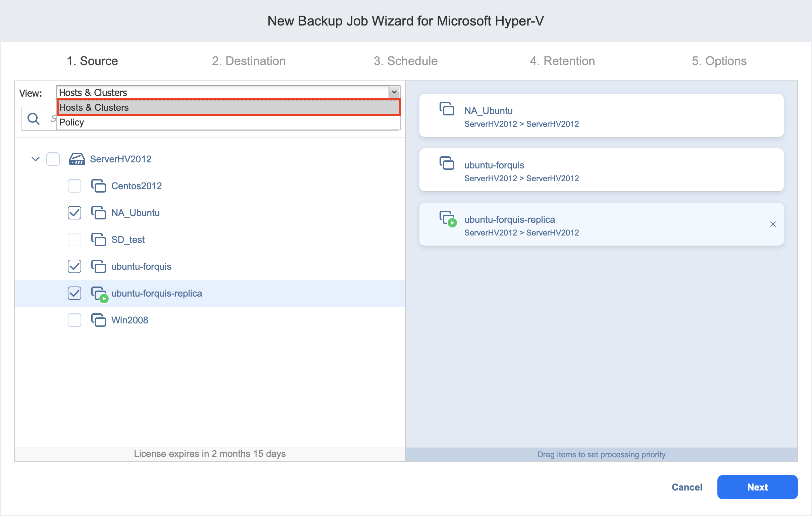Screen dimensions: 812x516
Task: Click the View dropdown arrow
Action: (x=394, y=92)
